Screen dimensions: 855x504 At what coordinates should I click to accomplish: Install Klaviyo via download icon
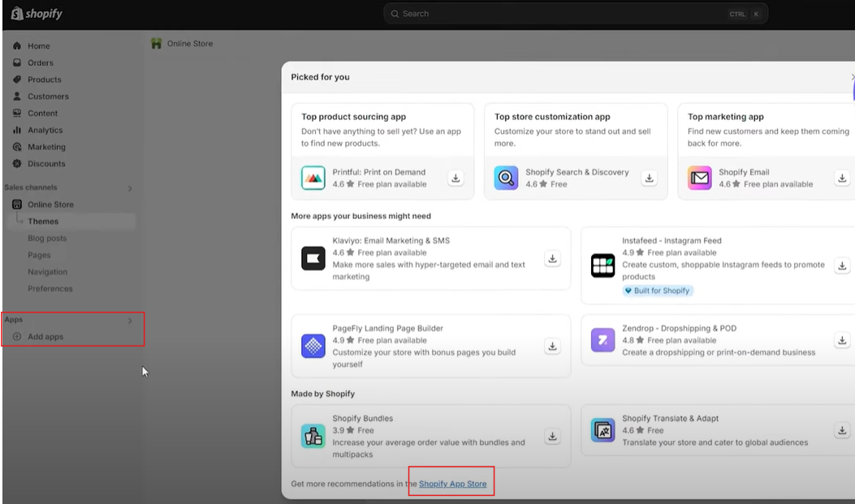click(552, 259)
